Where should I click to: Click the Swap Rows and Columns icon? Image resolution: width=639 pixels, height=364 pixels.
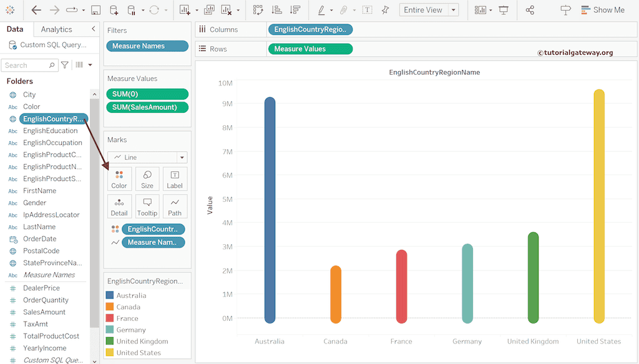tap(258, 10)
